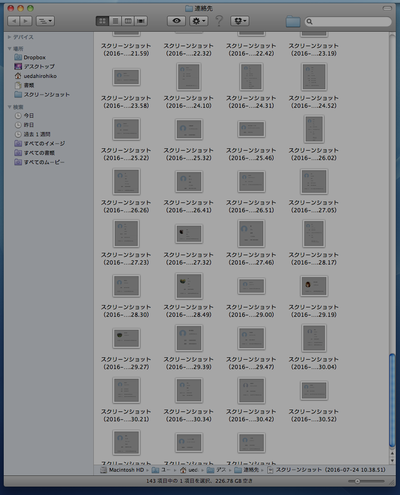
Task: Open 書類 in the sidebar
Action: coord(24,85)
